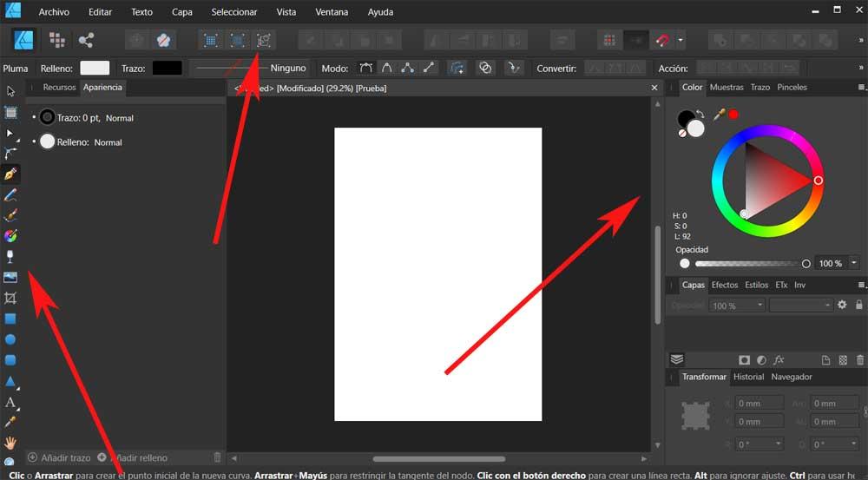Toggle magnet snapping in toolbar

pos(662,40)
